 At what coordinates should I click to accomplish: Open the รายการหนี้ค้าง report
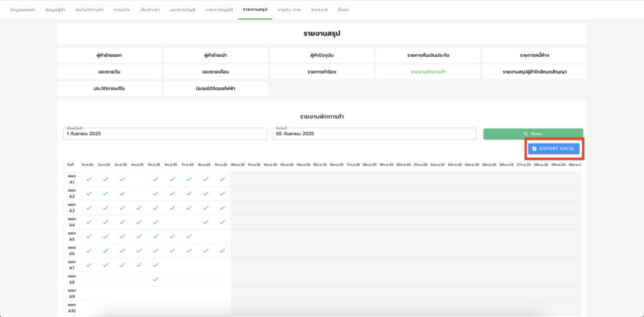535,55
